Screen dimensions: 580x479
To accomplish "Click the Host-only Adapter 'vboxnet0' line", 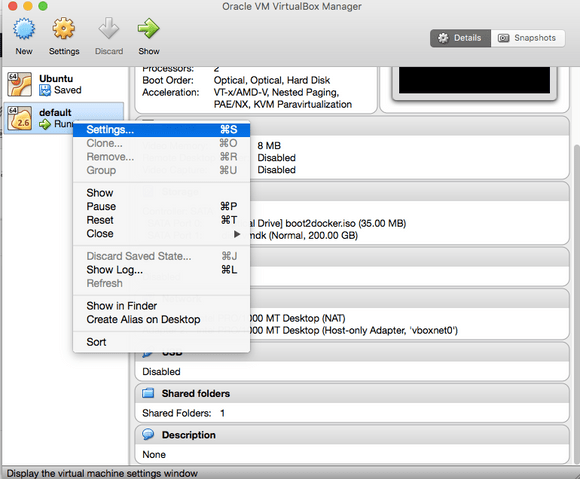I will coord(354,330).
